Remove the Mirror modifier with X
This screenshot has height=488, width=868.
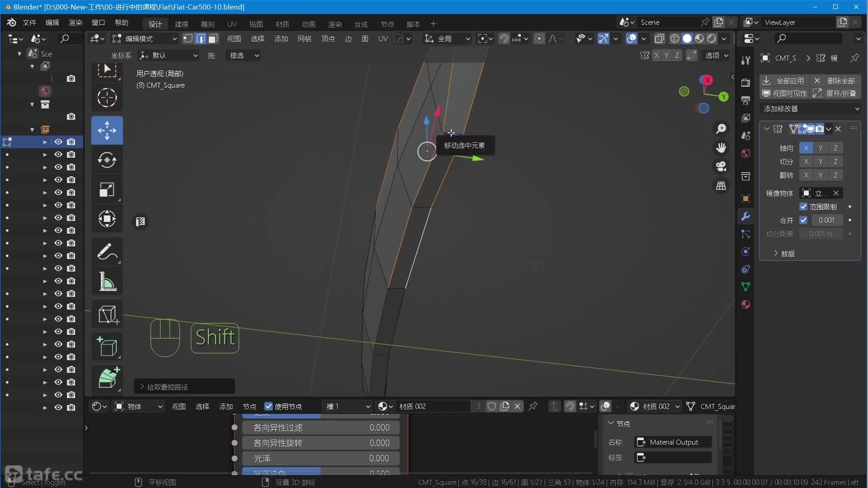(x=838, y=129)
